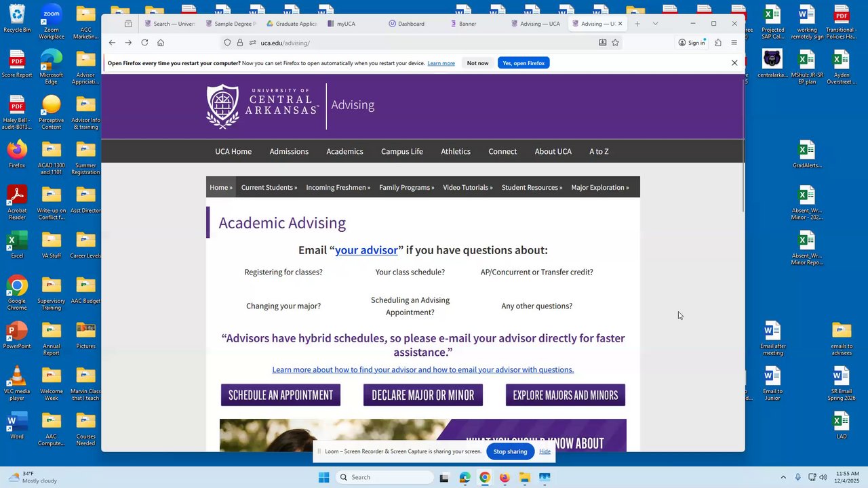Click the Windows Start button

coord(324,477)
